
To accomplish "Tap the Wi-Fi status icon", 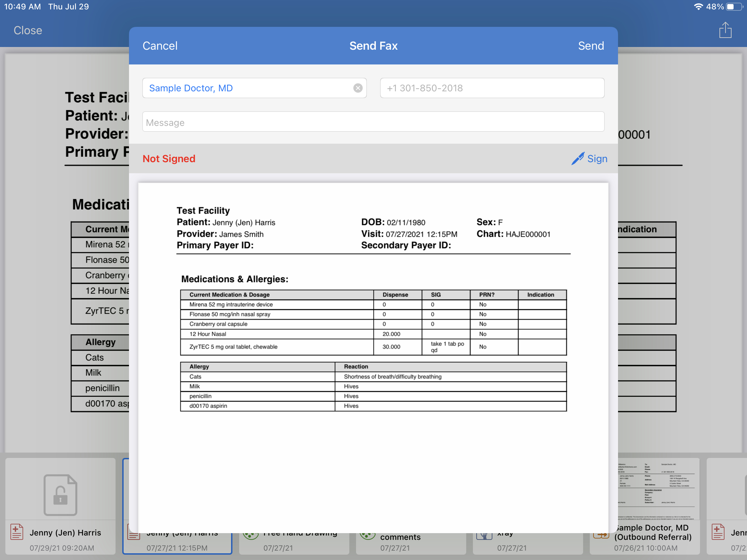I will pos(698,6).
